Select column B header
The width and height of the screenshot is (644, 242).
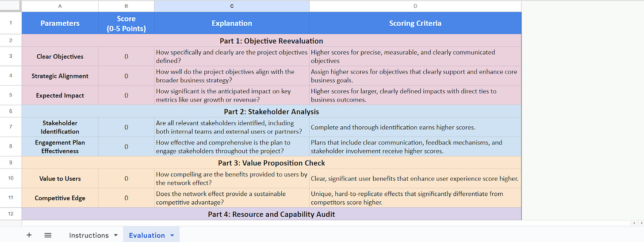point(126,6)
